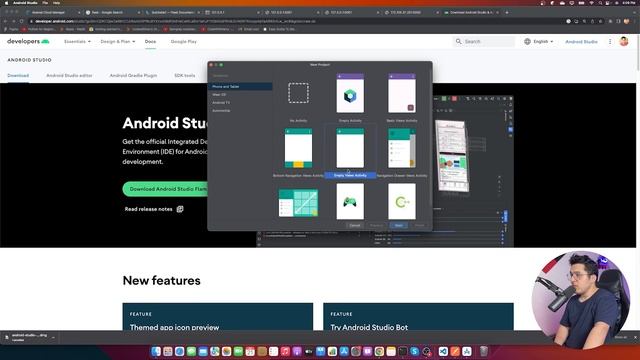Open Messages from the Dock
The image size is (640, 360).
click(191, 351)
